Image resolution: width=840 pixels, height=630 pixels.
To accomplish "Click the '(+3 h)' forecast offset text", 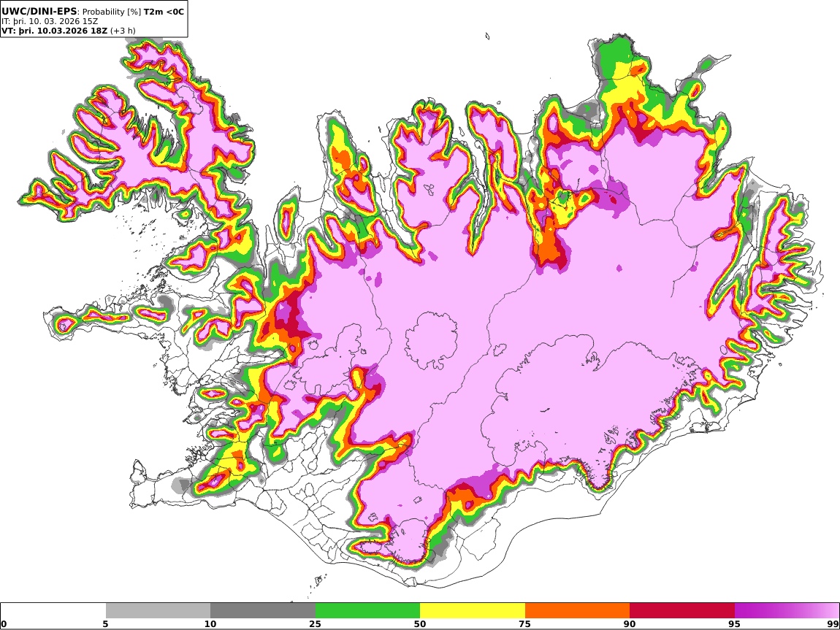I will [123, 31].
